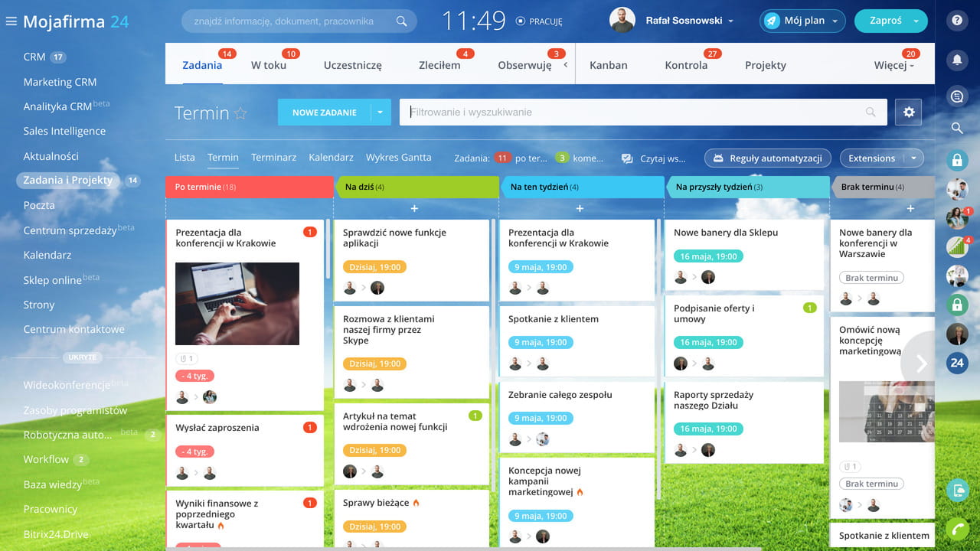The height and width of the screenshot is (551, 980).
Task: Click the plus icon under Na dziś column
Action: (414, 208)
